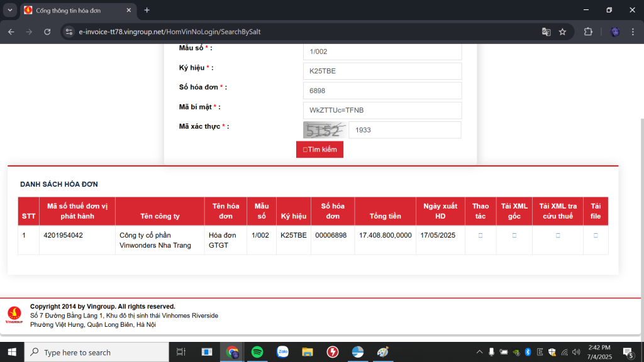
Task: Click the Mẫu số input field
Action: [x=382, y=52]
